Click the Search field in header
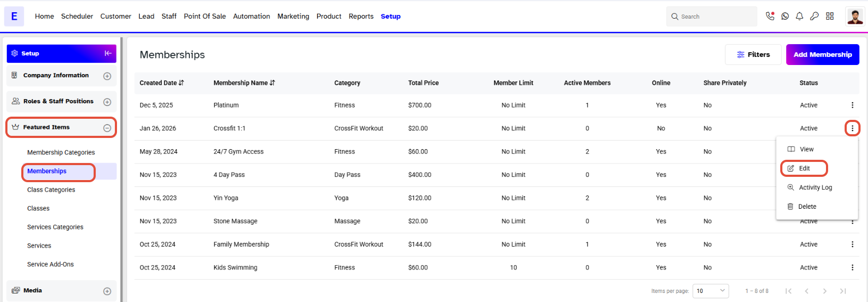868x302 pixels. coord(712,17)
